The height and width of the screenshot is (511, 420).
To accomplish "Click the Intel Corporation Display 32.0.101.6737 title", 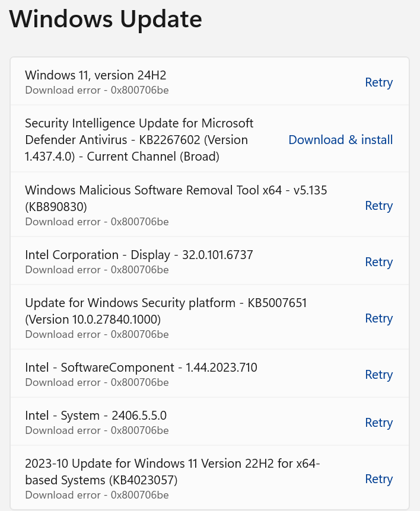I will click(139, 255).
